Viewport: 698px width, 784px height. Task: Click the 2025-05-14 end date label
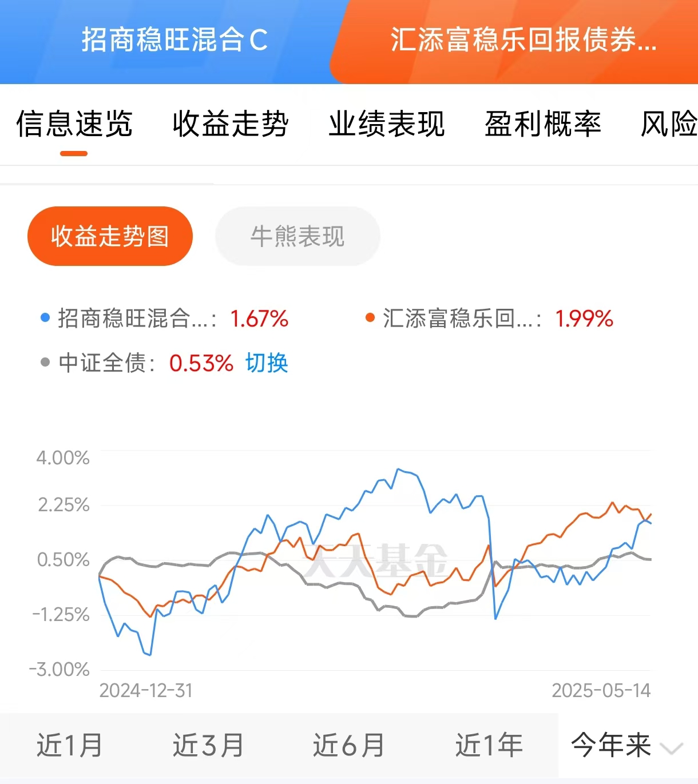tap(601, 690)
